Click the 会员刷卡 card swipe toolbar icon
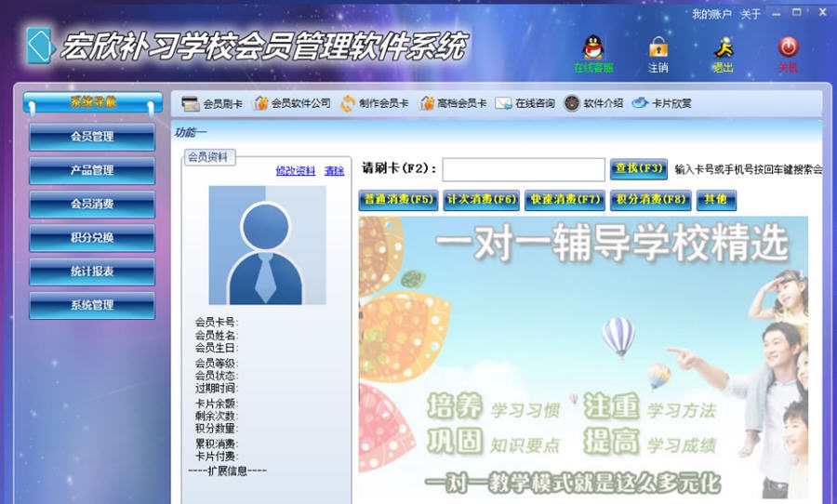The image size is (837, 504). click(x=212, y=103)
